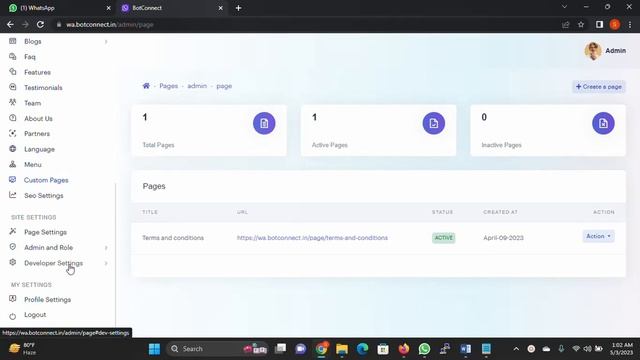Click the Active Pages card icon
The width and height of the screenshot is (640, 360).
(x=433, y=123)
